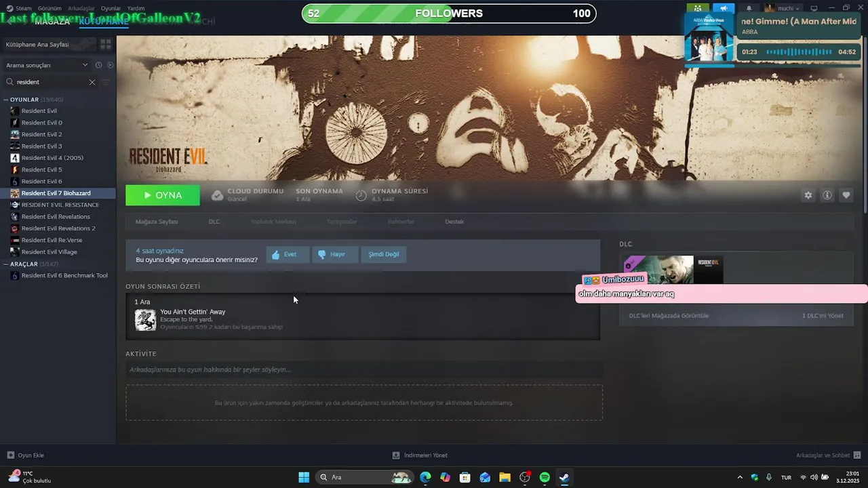Clear the 'resident' search text
The width and height of the screenshot is (868, 488).
pos(92,82)
